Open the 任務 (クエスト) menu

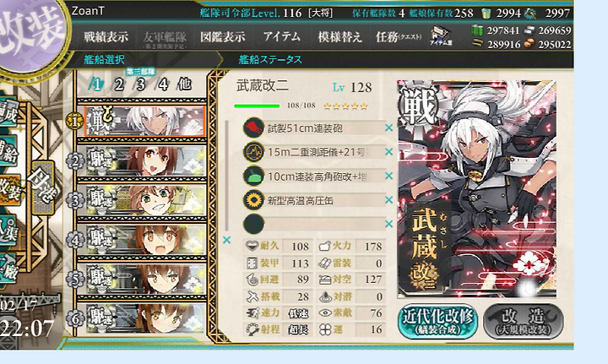click(x=399, y=37)
